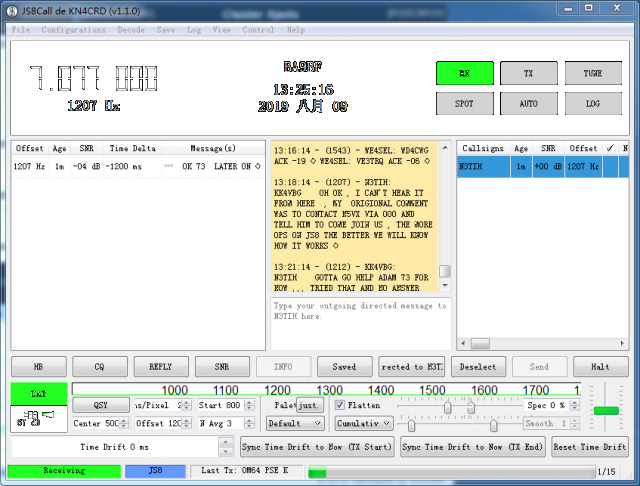The height and width of the screenshot is (486, 640).
Task: Toggle the TX button
Action: pyautogui.click(x=529, y=73)
